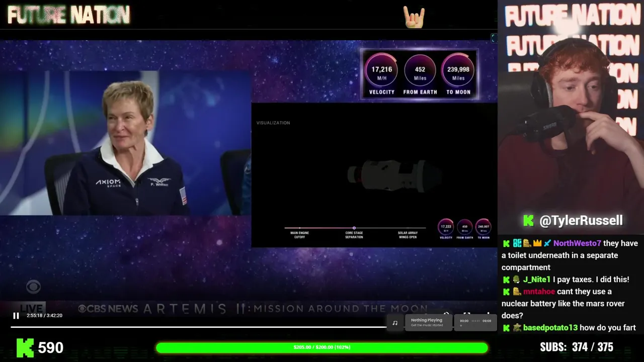Viewport: 644px width, 362px height.
Task: Click the Kick icon next to @TylerRussell
Action: tap(528, 221)
